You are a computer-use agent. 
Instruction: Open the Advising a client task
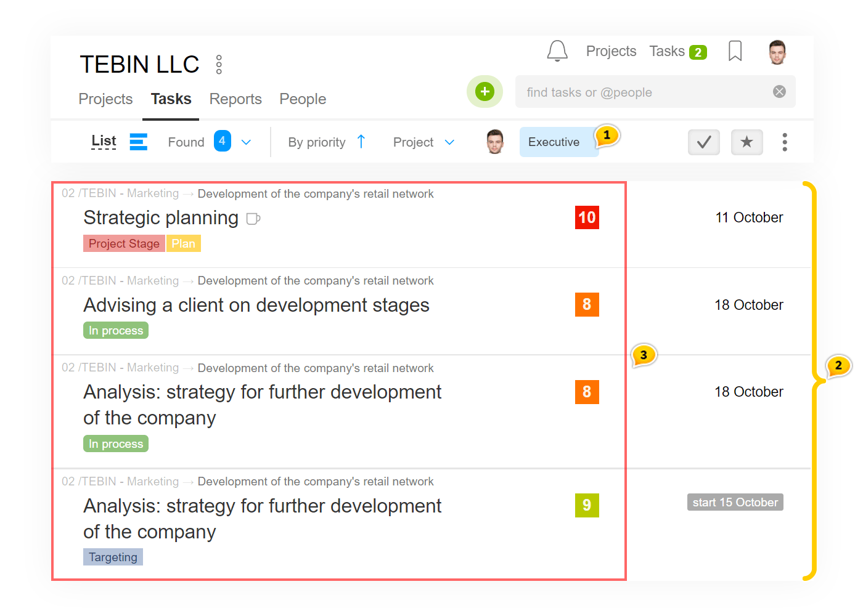point(256,306)
